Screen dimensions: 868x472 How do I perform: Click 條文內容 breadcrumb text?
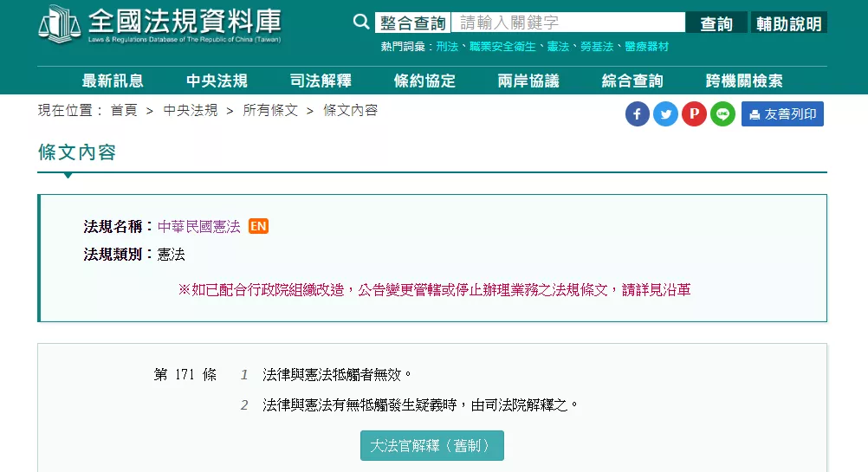click(351, 110)
